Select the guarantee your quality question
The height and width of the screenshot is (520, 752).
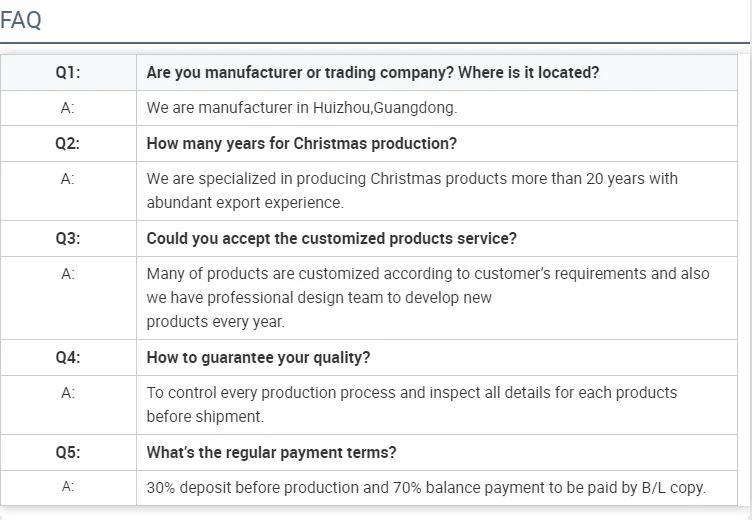point(258,358)
